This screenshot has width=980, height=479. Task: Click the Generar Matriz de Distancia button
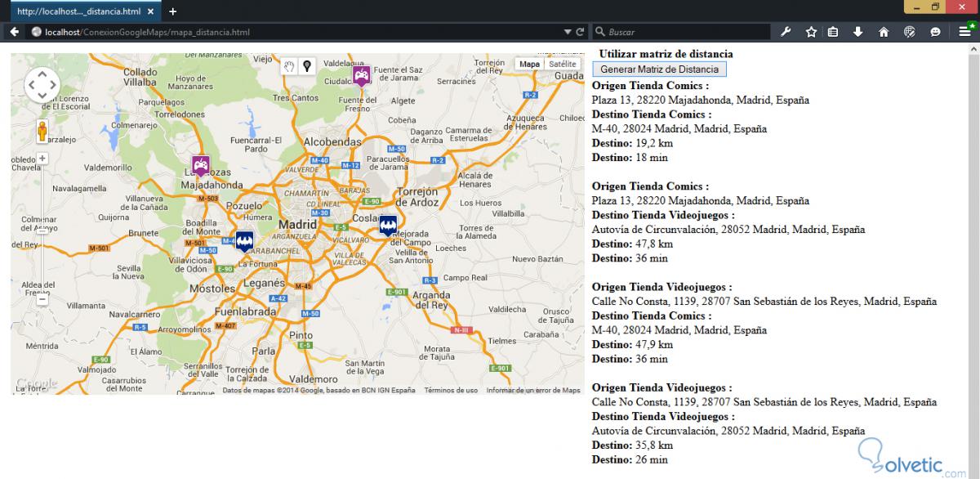[x=659, y=69]
